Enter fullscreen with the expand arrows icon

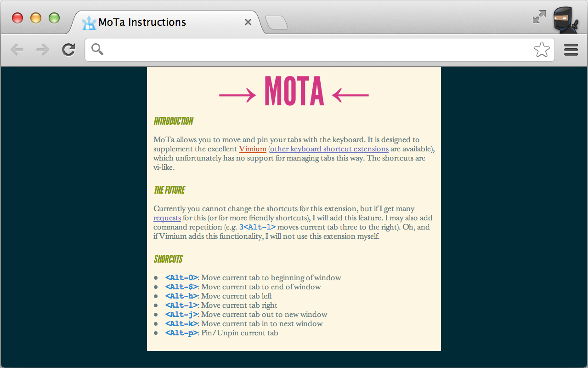point(539,17)
